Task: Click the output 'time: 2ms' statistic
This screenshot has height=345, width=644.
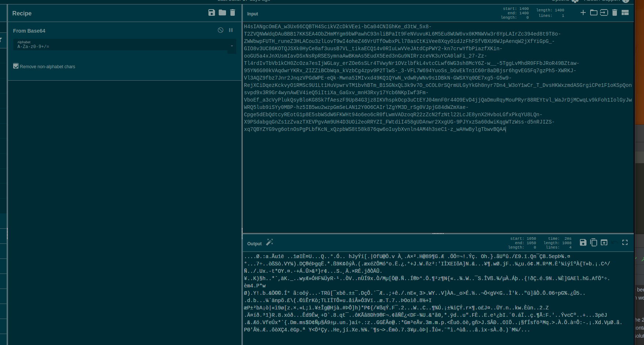Action: pyautogui.click(x=560, y=239)
